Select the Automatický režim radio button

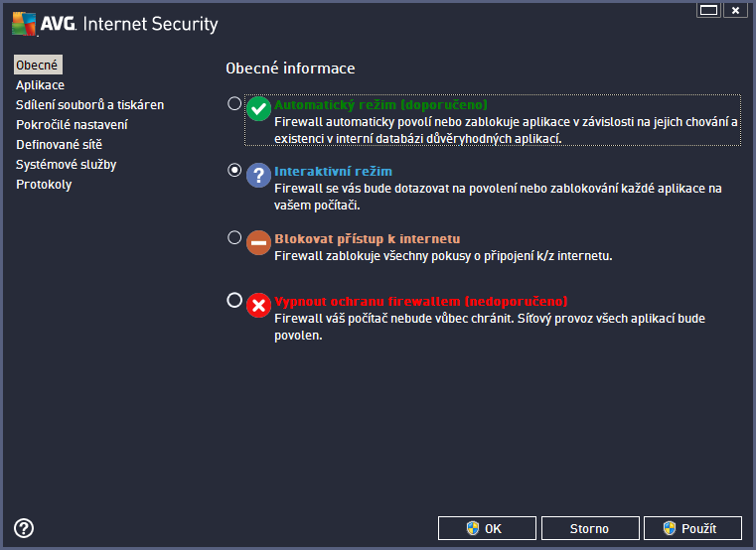point(234,103)
